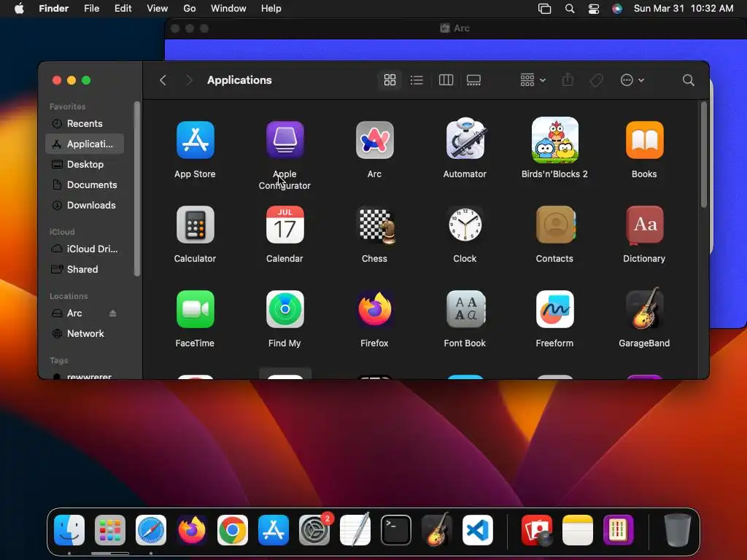Screen dimensions: 747x560
Task: Open the File menu in menu bar
Action: tap(91, 9)
